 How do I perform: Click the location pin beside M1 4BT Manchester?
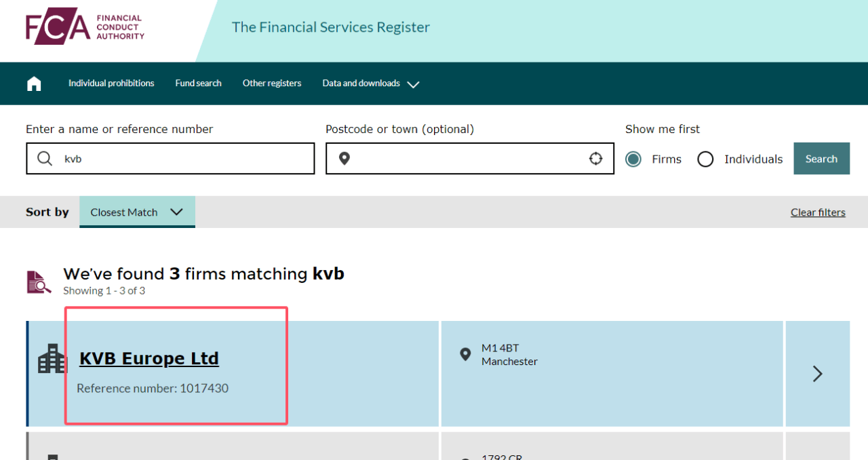point(465,354)
